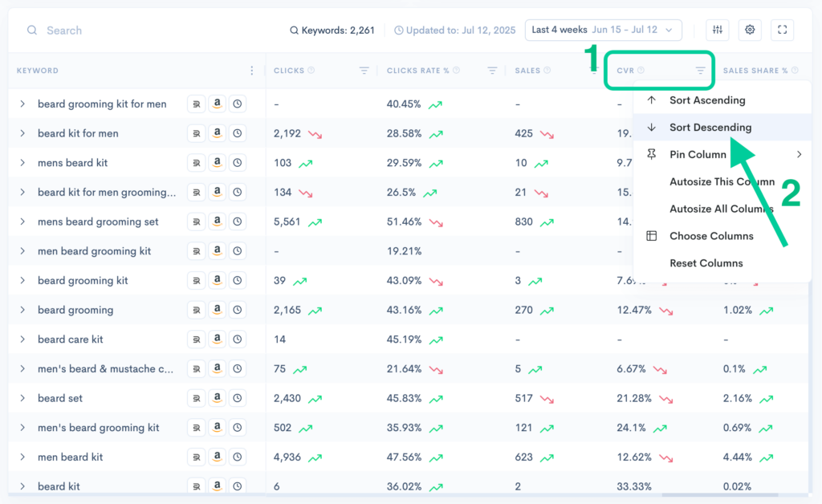Click reverse search icon for beard care kit
The width and height of the screenshot is (822, 504).
[196, 339]
